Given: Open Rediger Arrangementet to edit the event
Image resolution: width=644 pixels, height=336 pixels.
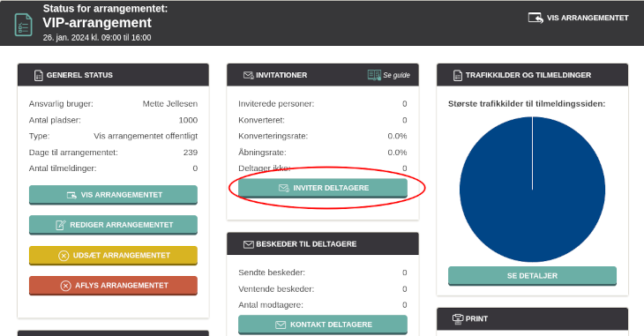Looking at the screenshot, I should (113, 225).
